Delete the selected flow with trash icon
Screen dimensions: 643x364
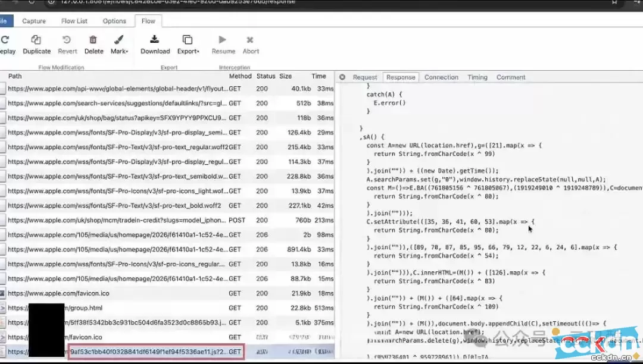pyautogui.click(x=93, y=40)
